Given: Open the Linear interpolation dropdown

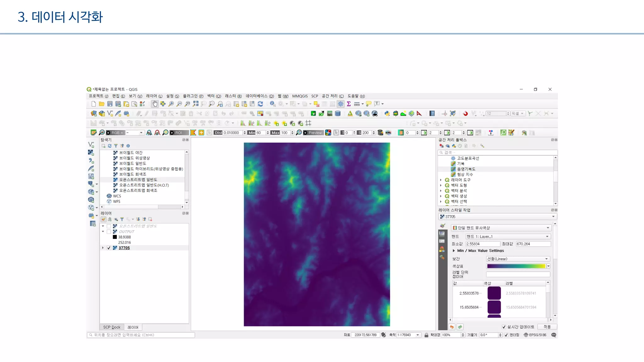Looking at the screenshot, I should [518, 259].
